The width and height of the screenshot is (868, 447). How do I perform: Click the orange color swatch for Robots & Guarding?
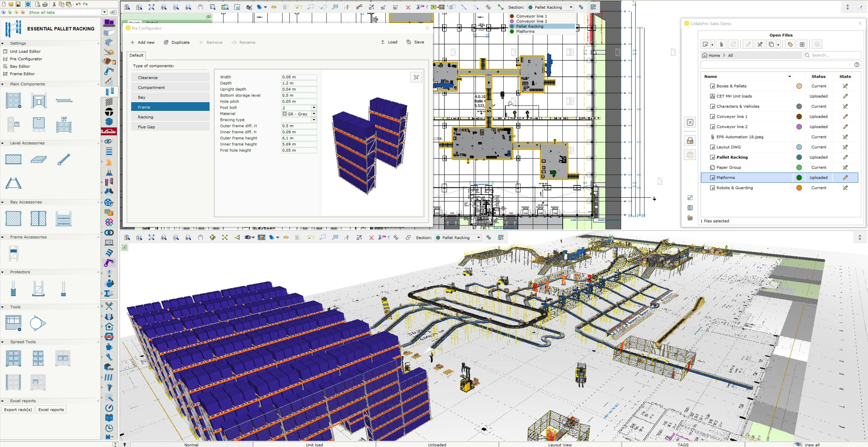click(799, 188)
